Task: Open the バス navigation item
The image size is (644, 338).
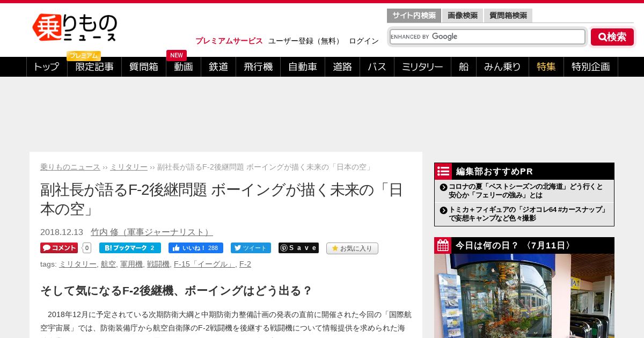Action: [x=377, y=67]
